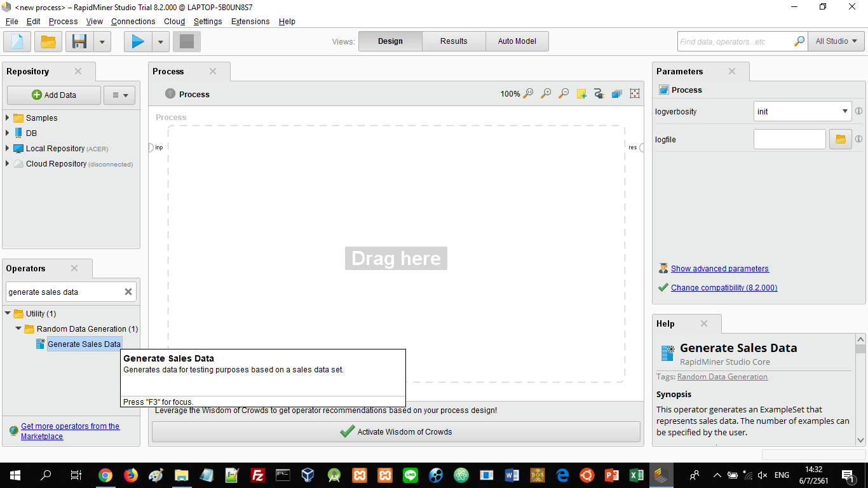Click Show advanced parameters link
This screenshot has height=488, width=868.
(719, 269)
